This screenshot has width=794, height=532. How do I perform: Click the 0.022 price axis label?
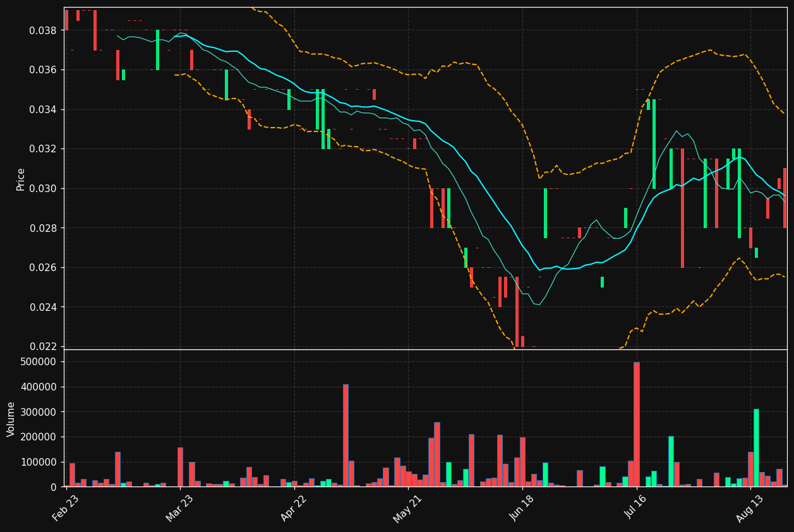[43, 347]
